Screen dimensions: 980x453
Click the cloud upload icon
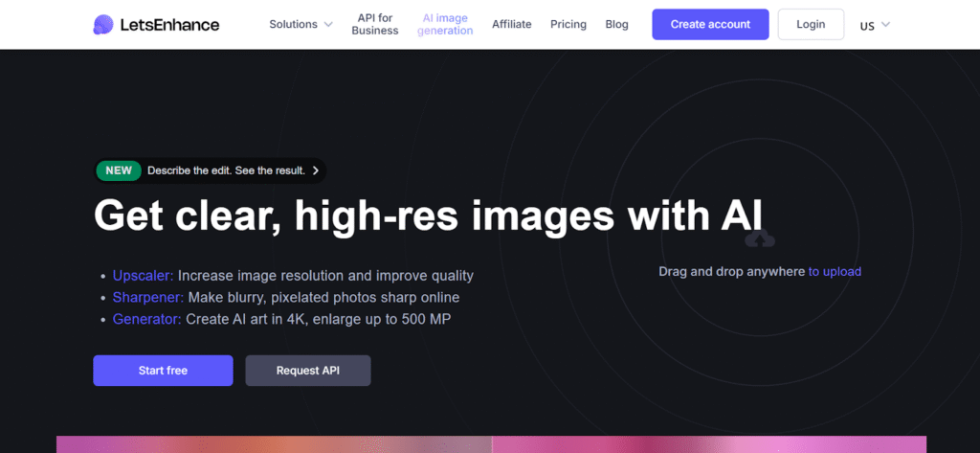(x=760, y=238)
